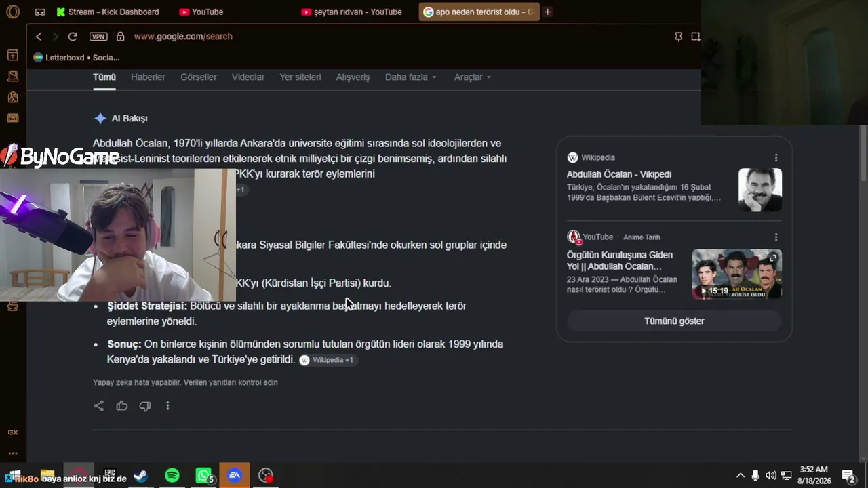The image size is (868, 488).
Task: Go back to the previous page
Action: (39, 37)
